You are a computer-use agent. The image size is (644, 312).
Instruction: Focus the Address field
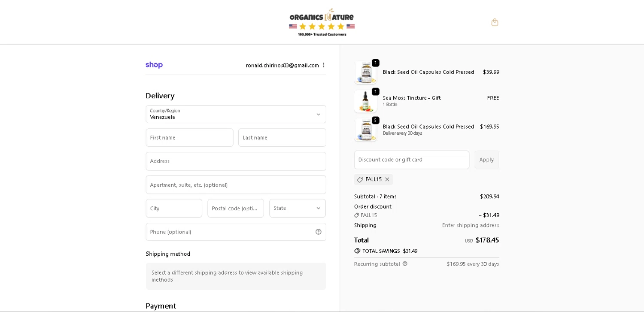coord(236,161)
